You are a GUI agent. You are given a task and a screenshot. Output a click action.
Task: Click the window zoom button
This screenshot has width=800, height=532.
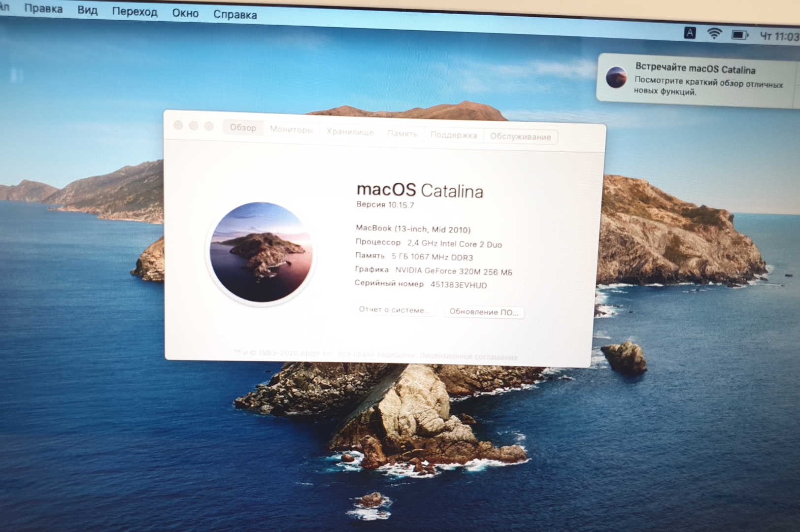209,126
